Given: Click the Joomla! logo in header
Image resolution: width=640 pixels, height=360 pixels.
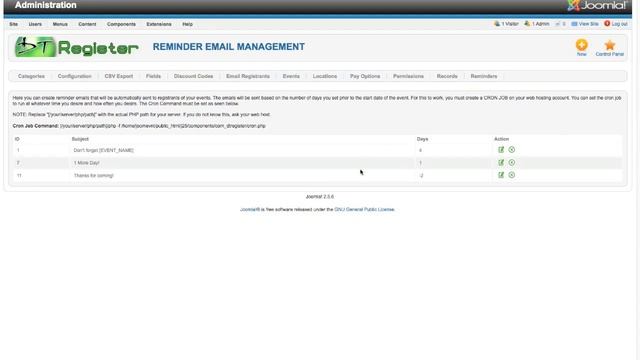Looking at the screenshot, I should coord(596,5).
